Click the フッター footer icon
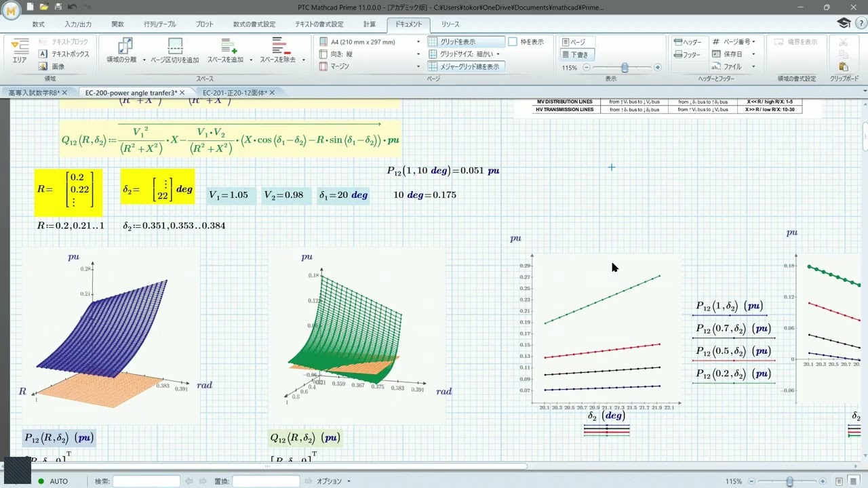Image resolution: width=868 pixels, height=488 pixels. (x=687, y=54)
